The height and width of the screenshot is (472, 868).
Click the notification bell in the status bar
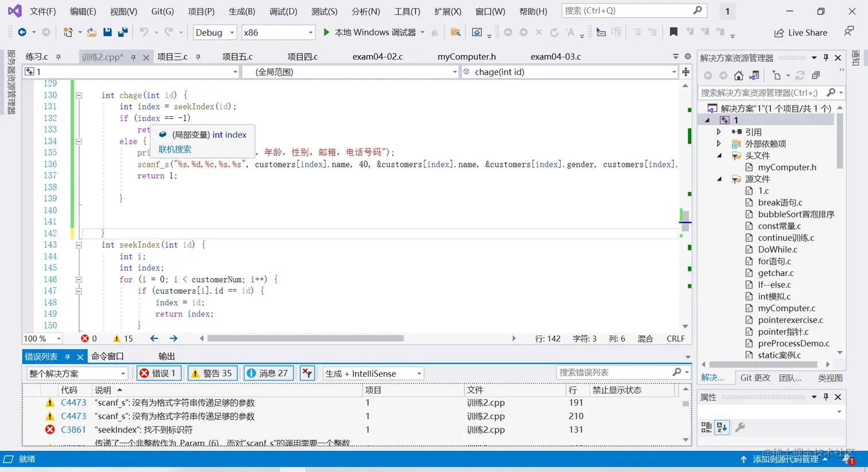pos(848,459)
